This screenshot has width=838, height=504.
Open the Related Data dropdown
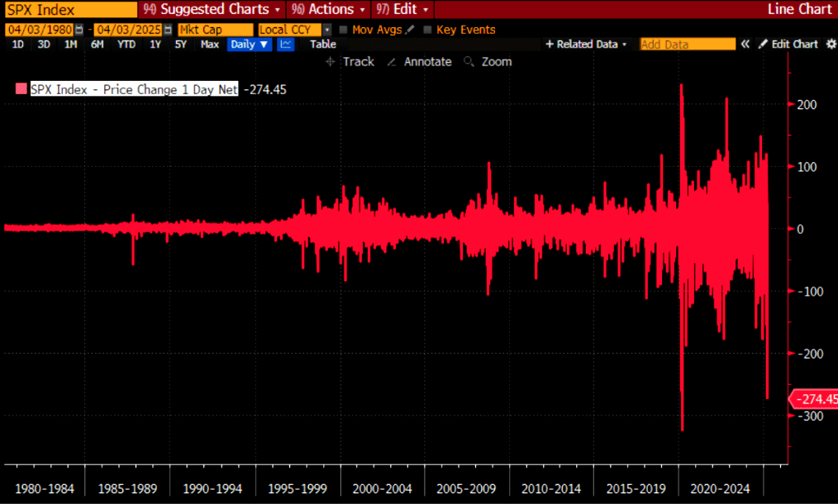586,45
